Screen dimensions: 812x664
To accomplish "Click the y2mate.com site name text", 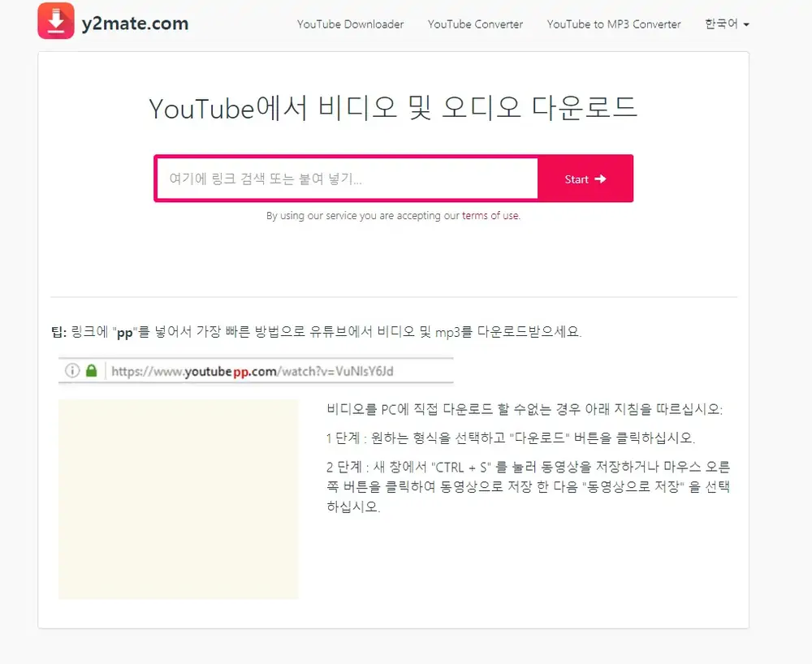I will click(x=134, y=22).
